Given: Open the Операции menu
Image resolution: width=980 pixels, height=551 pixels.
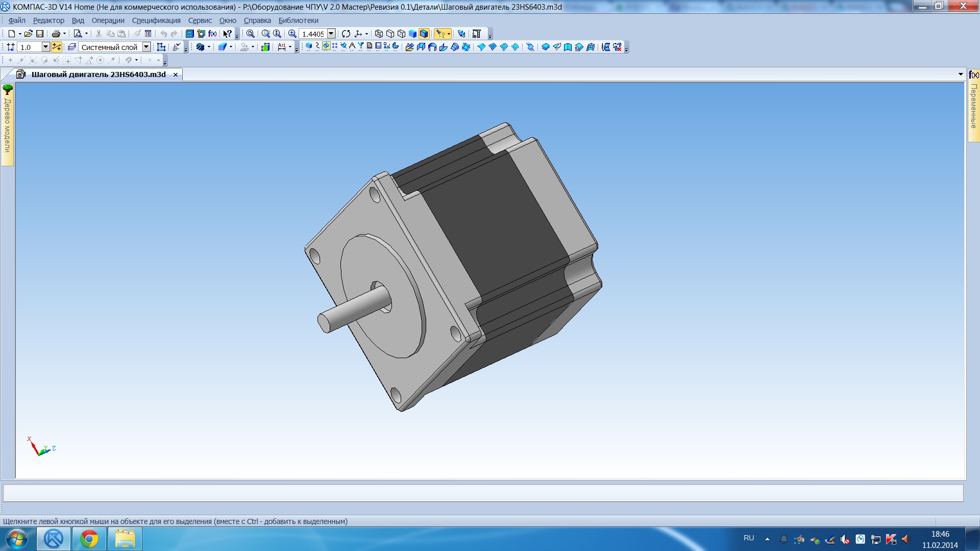Looking at the screenshot, I should [108, 20].
